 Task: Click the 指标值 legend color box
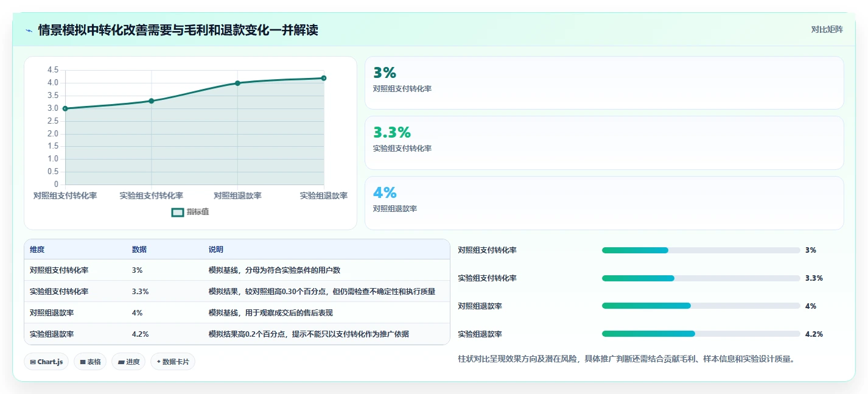[x=178, y=213]
